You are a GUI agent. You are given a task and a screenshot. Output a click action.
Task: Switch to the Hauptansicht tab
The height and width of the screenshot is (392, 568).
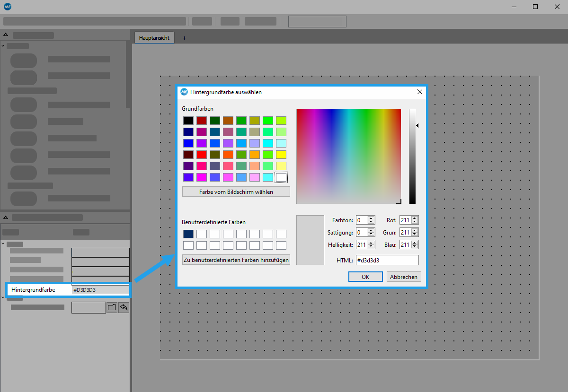pos(154,38)
